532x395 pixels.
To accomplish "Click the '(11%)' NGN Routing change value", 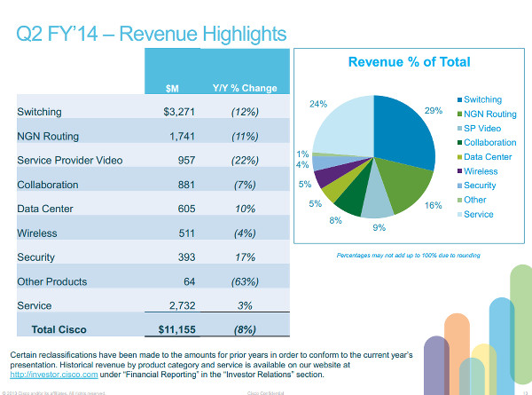I will (245, 137).
